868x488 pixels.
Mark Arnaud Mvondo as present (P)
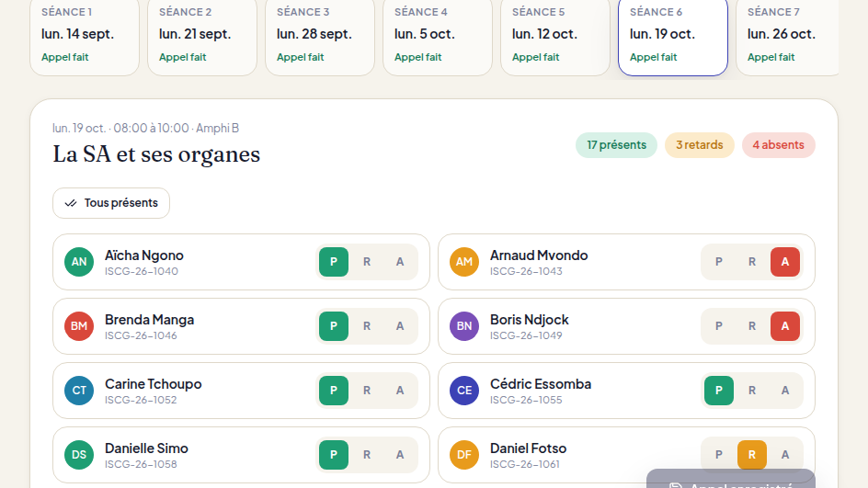718,262
